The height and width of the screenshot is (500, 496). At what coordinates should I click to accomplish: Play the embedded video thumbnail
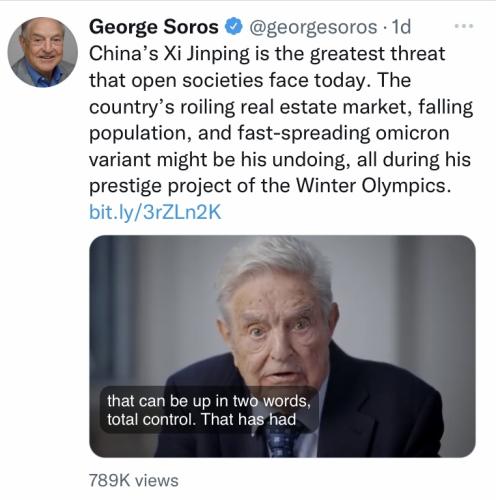pos(282,346)
